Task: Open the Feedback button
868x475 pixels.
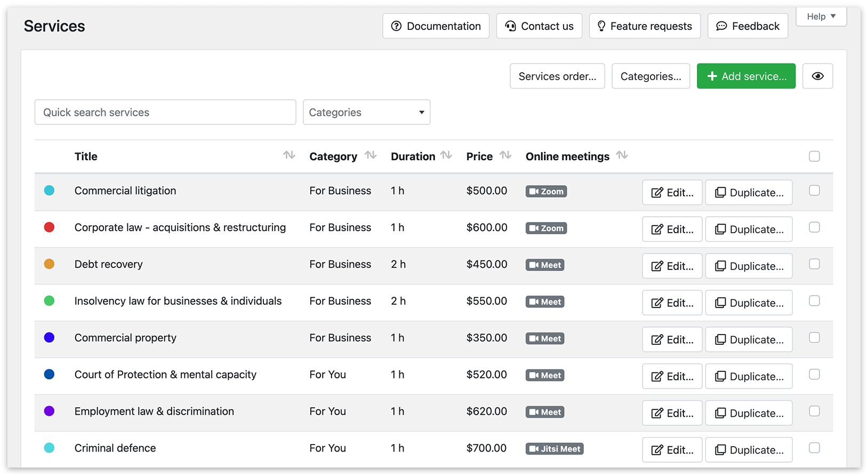Action: [x=748, y=26]
